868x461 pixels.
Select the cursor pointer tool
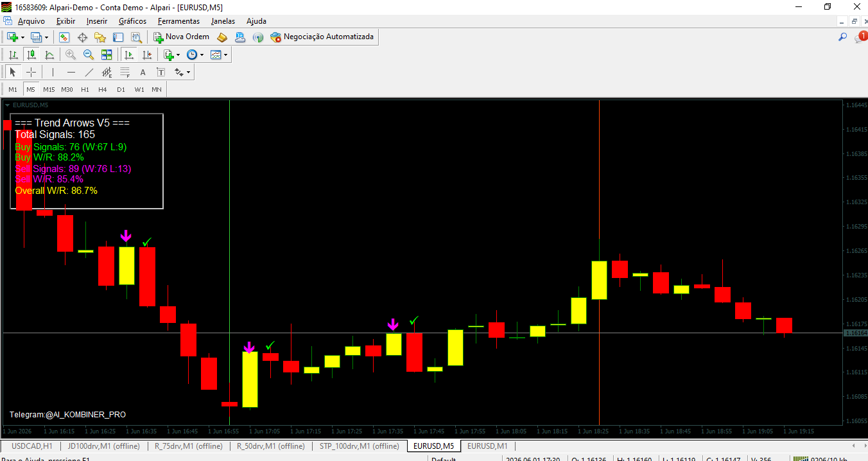click(x=13, y=72)
